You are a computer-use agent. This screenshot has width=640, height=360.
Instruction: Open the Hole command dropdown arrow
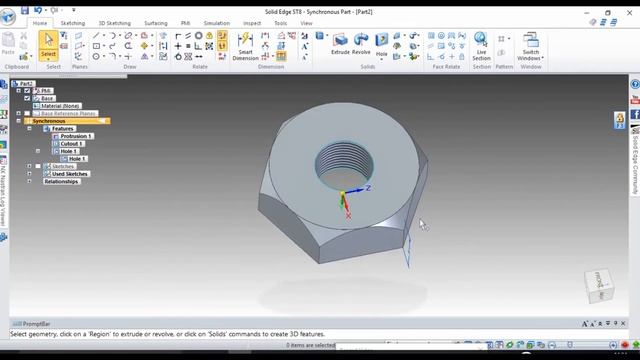point(382,60)
